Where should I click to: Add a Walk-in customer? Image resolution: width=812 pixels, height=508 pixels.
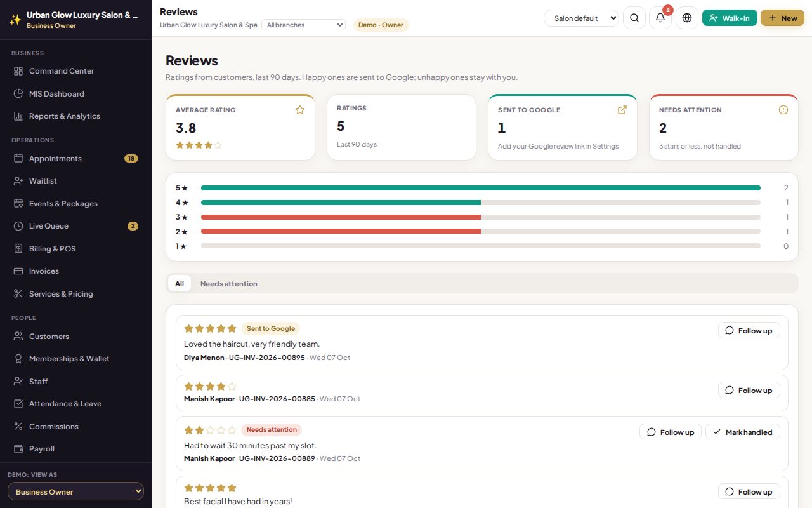730,18
